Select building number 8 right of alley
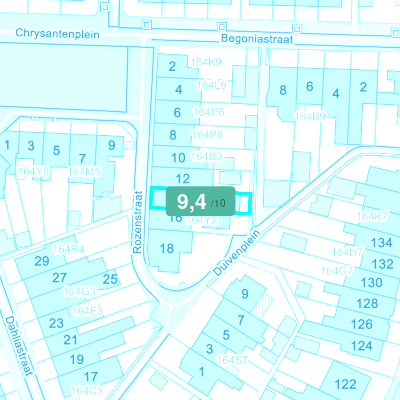The height and width of the screenshot is (400, 400). point(283,90)
